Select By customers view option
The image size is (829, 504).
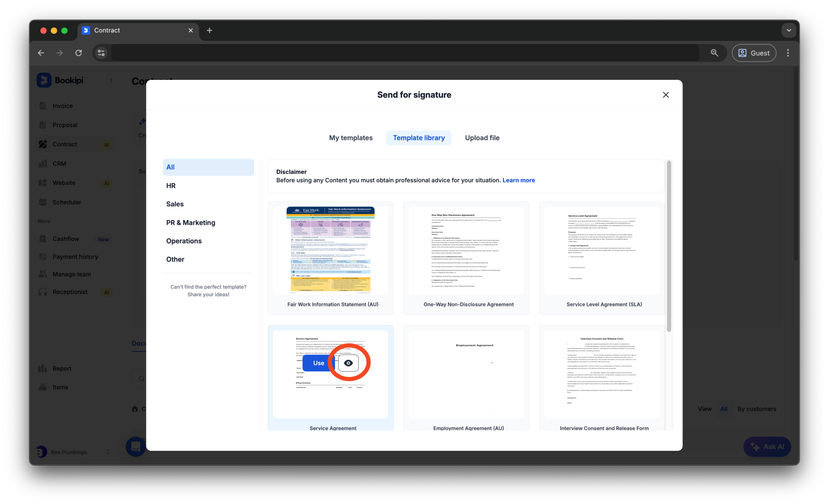[757, 409]
